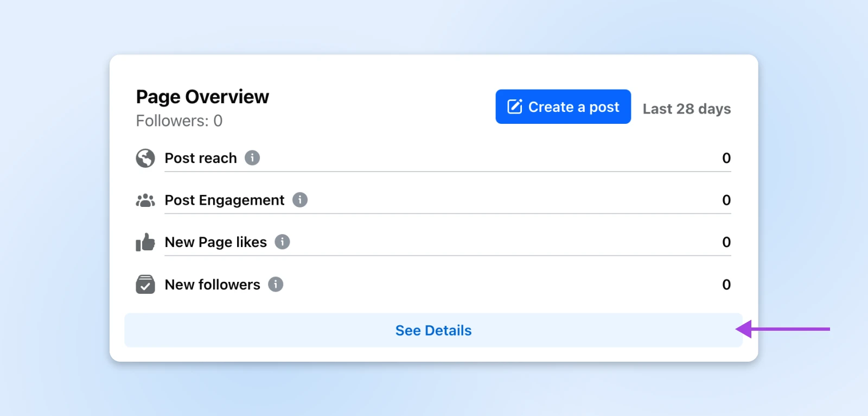Click the thumbs-up icon beside New Page likes

pos(145,242)
